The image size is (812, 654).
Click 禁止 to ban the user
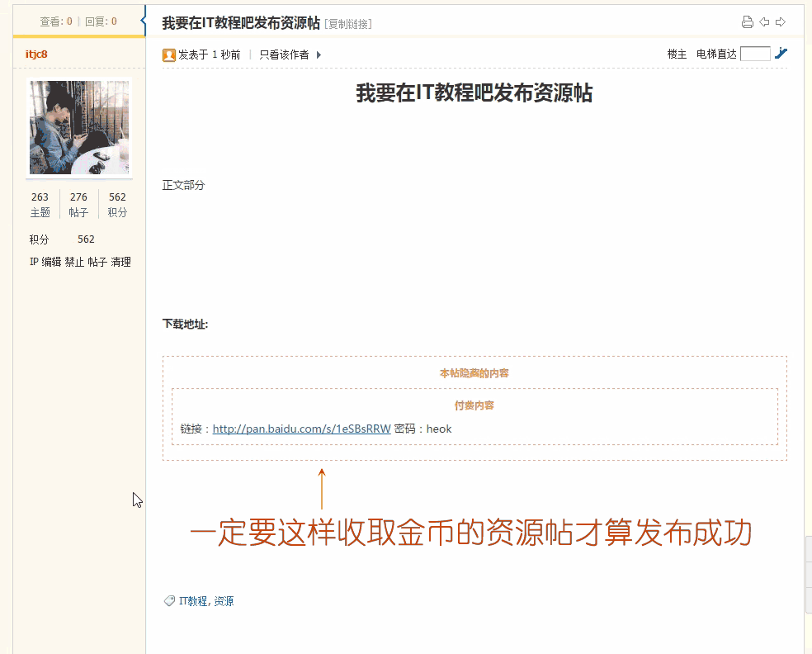pos(75,262)
